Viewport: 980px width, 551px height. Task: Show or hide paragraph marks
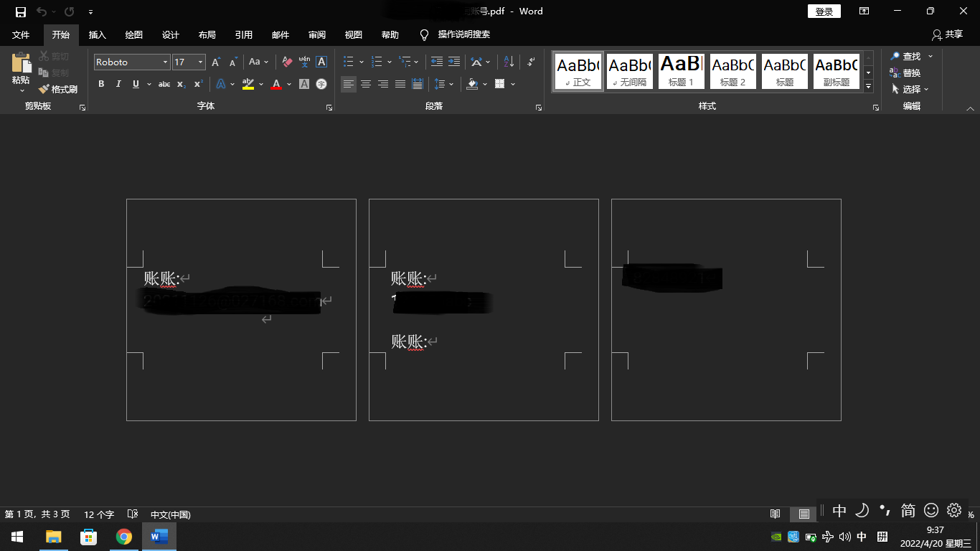coord(531,62)
